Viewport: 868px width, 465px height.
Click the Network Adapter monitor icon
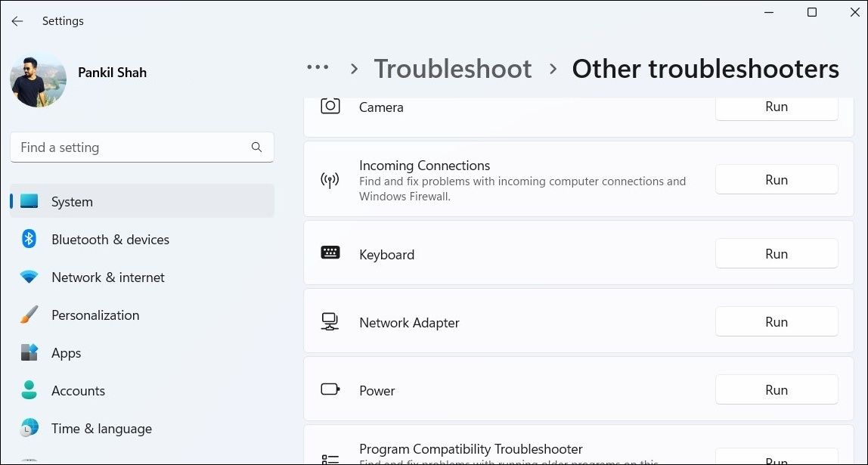click(330, 321)
